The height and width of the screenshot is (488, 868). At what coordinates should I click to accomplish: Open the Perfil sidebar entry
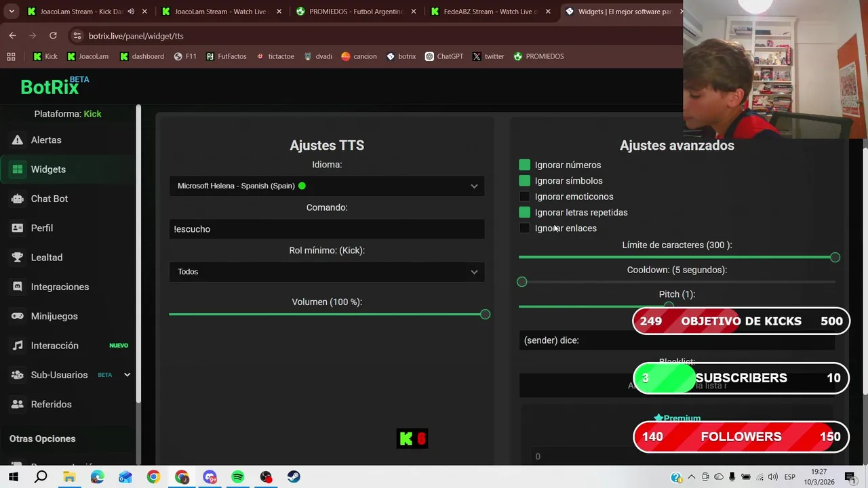click(41, 228)
